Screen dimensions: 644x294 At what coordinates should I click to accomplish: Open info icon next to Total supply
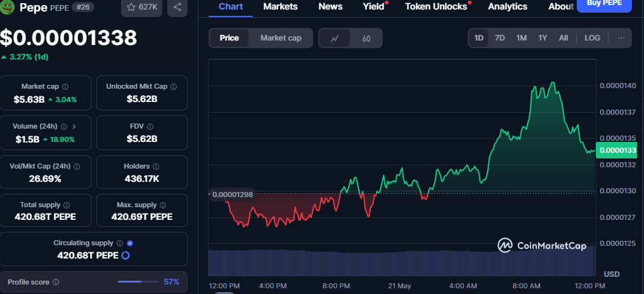67,205
